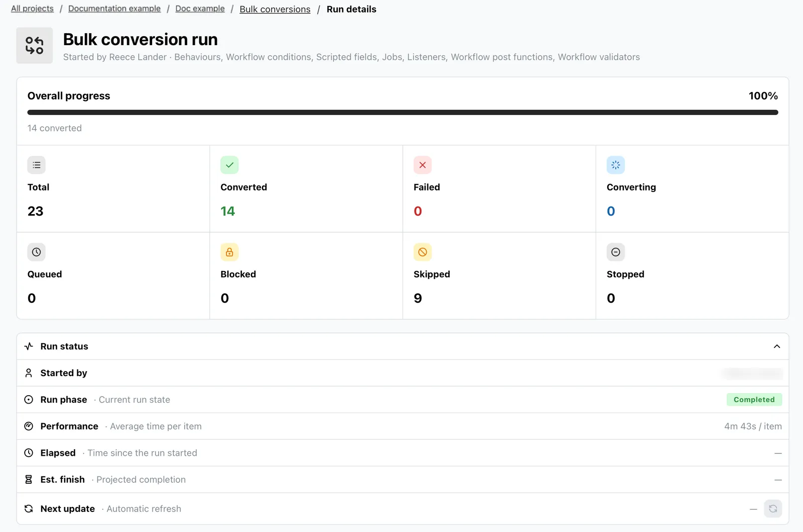Screen dimensions: 803x532
Task: Click the Run phase circle icon
Action: tap(29, 400)
